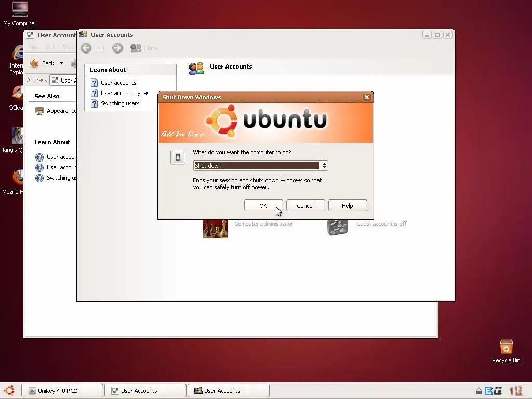Open the File menu in rear window

pos(33,47)
